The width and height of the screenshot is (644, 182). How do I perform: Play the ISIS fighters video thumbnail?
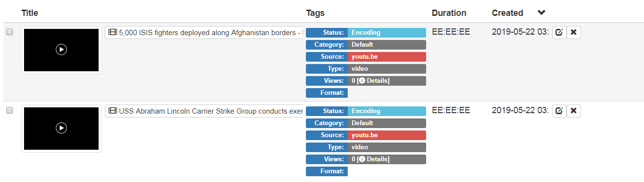pyautogui.click(x=61, y=49)
